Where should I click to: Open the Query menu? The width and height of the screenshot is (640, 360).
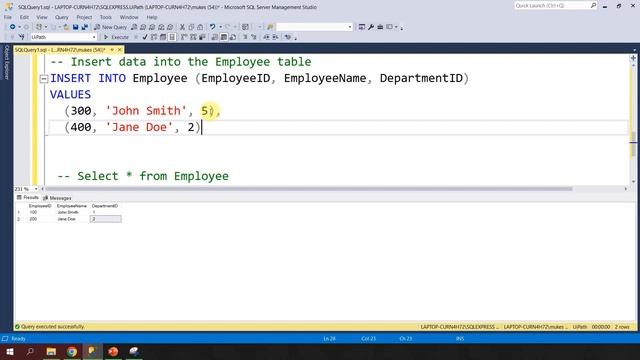coord(62,17)
